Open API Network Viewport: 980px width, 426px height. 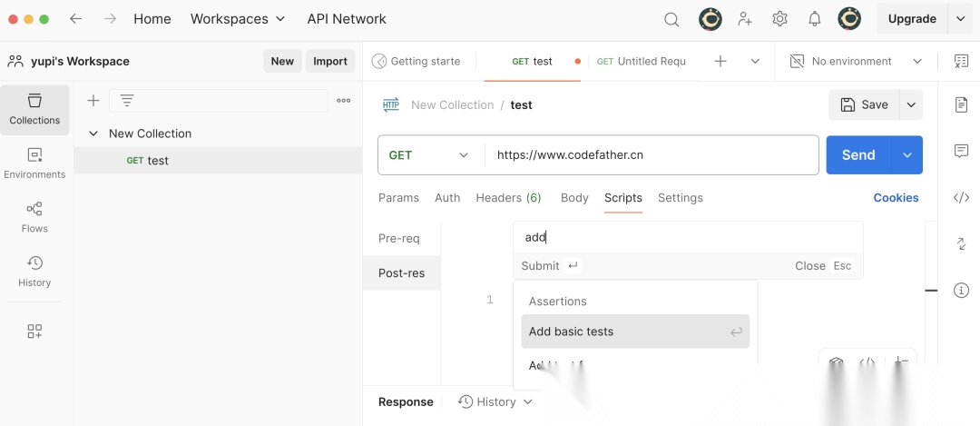tap(347, 19)
